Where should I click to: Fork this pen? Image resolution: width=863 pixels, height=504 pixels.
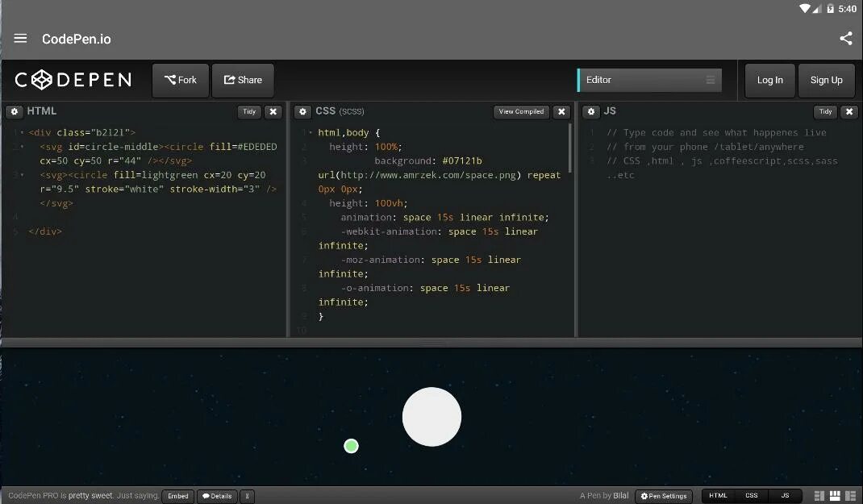point(181,81)
